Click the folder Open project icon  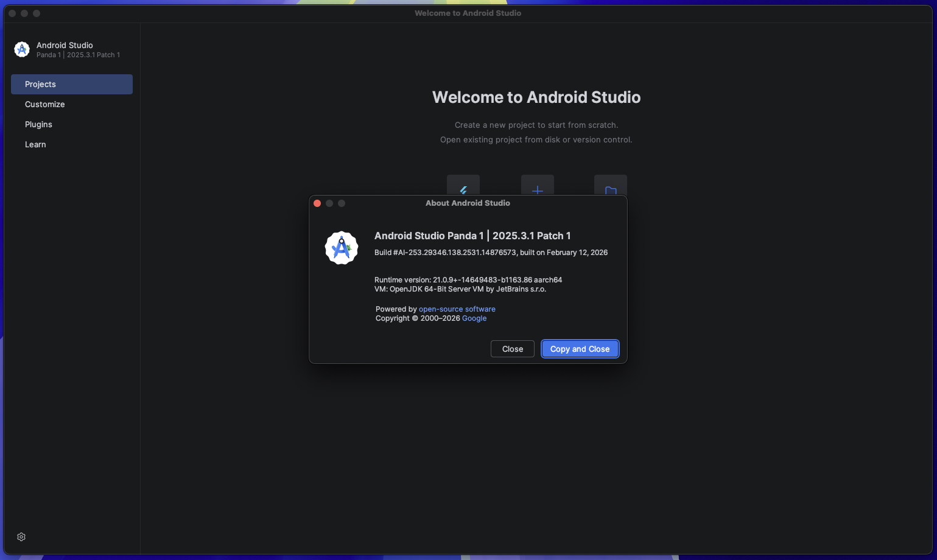pyautogui.click(x=610, y=186)
